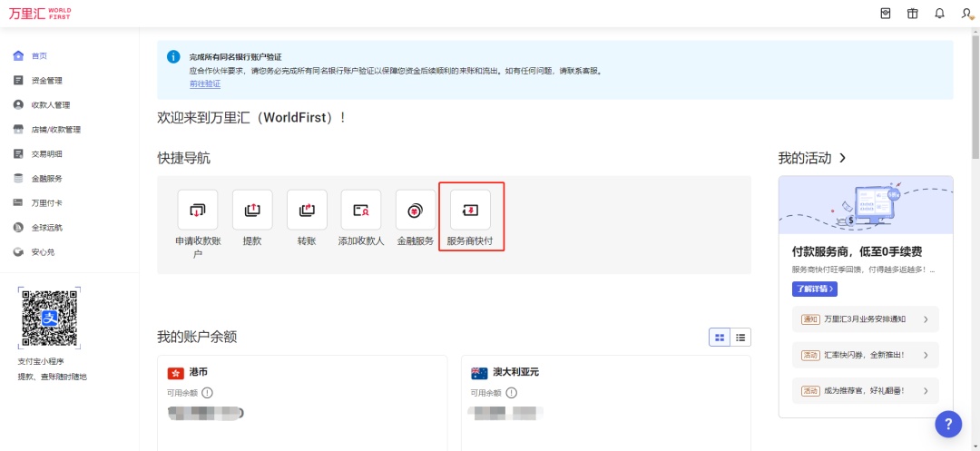Click the 了解详情 button in activity card

pos(814,289)
